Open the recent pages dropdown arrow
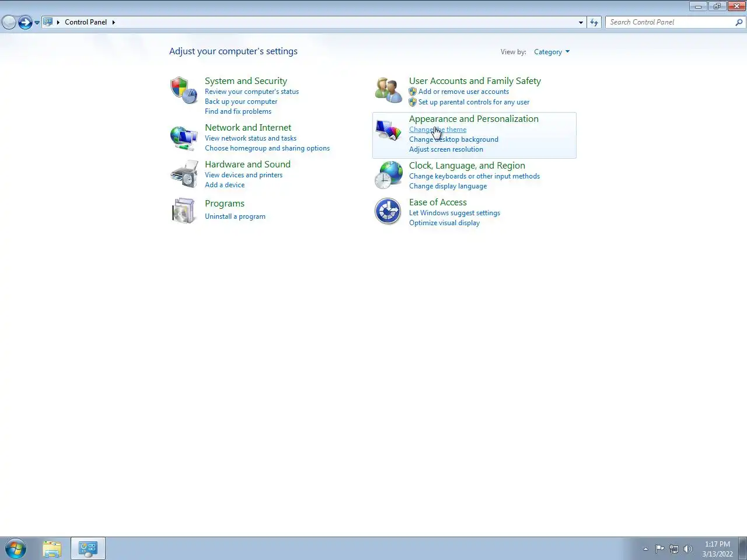Screen dimensions: 747x560 tap(37, 22)
